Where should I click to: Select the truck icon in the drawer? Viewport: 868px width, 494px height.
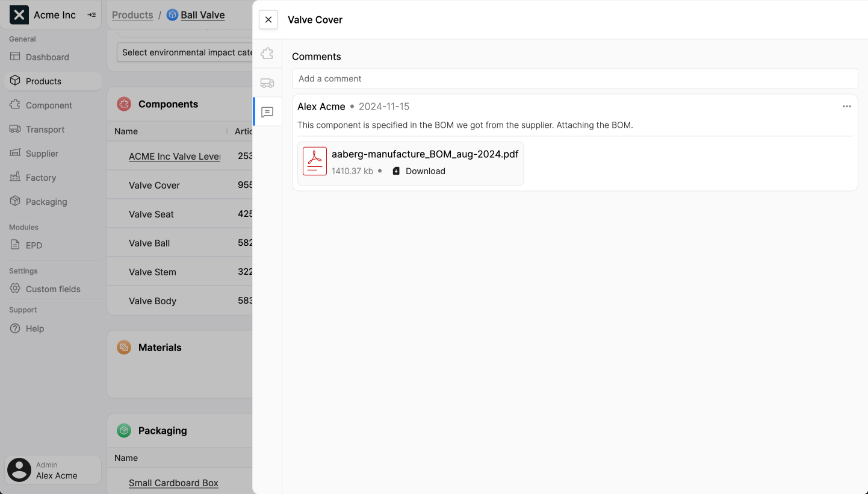pos(267,83)
